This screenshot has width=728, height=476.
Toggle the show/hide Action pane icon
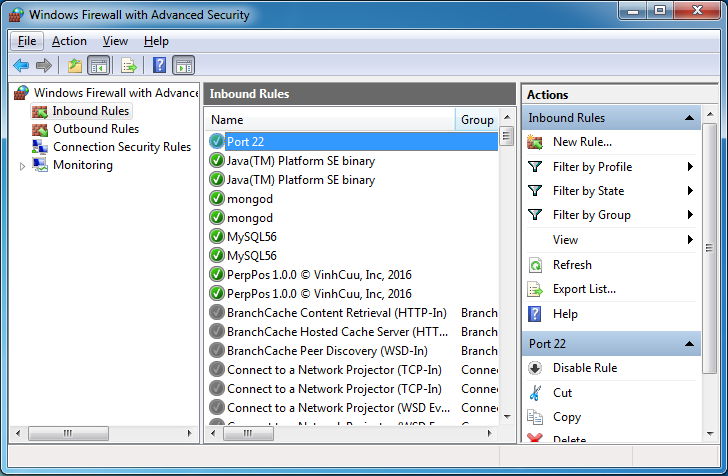pyautogui.click(x=184, y=65)
